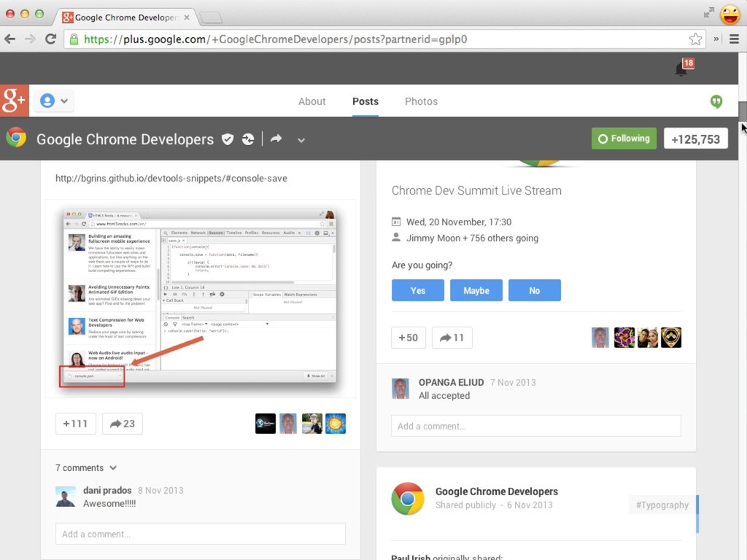Switch to the Photos tab

click(x=421, y=101)
